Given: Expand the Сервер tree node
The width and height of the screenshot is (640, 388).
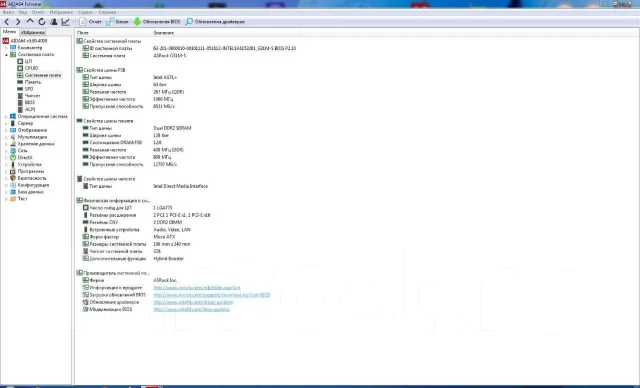Looking at the screenshot, I should pyautogui.click(x=6, y=123).
